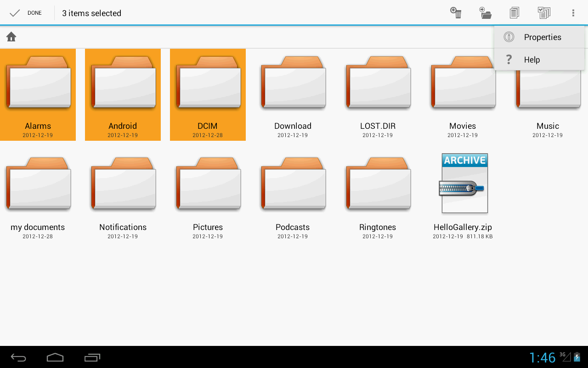Select all items via checkmark-pages icon
Image resolution: width=588 pixels, height=368 pixels.
point(544,13)
